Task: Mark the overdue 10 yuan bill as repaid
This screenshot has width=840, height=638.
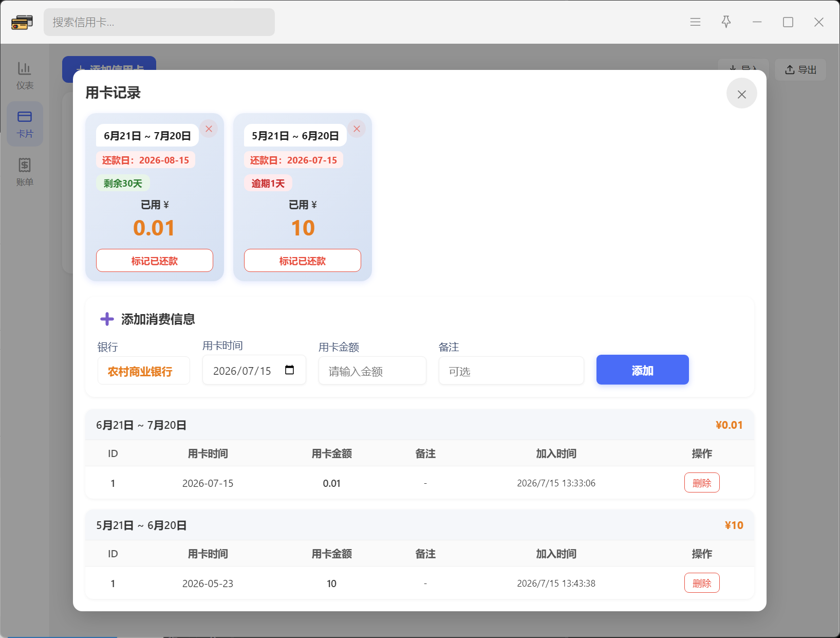Action: coord(303,261)
